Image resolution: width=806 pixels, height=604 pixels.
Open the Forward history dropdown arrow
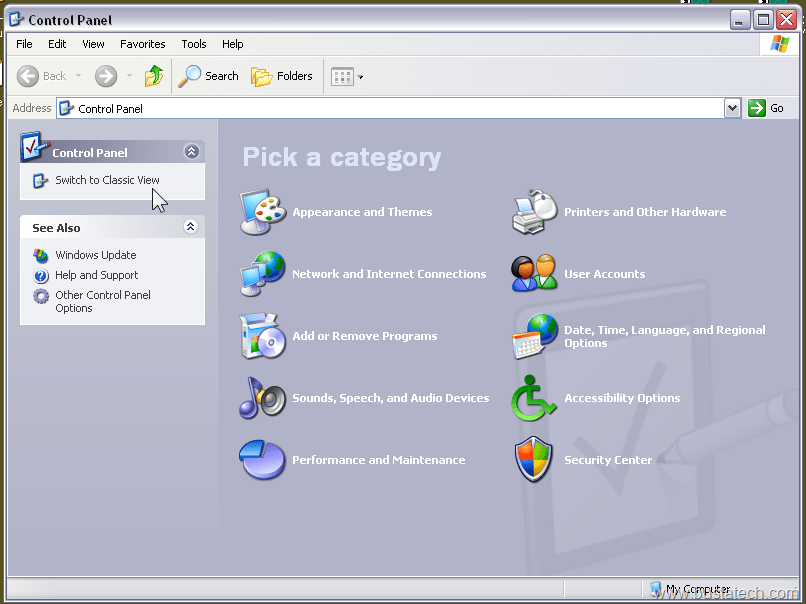pyautogui.click(x=130, y=76)
